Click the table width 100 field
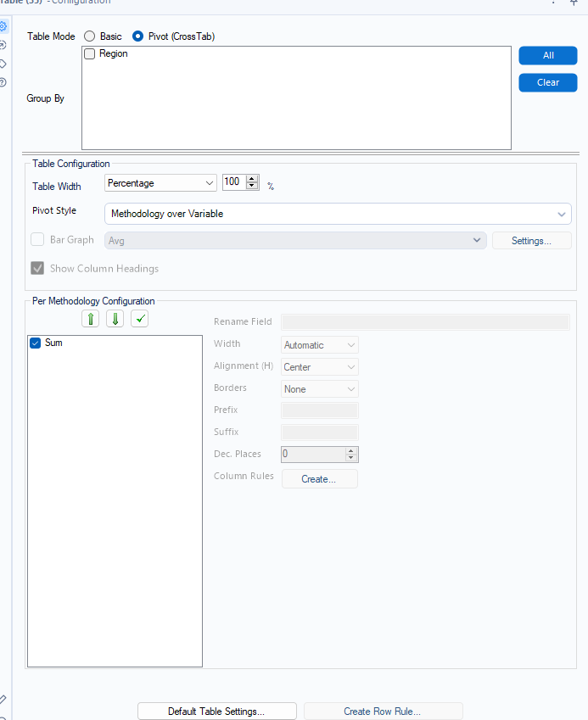The width and height of the screenshot is (588, 720). (x=234, y=181)
